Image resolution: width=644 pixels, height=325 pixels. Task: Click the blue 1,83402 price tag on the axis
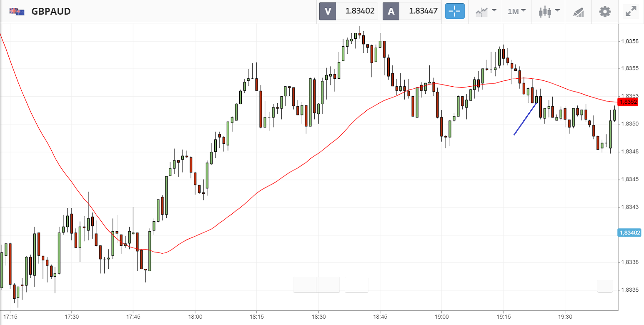(x=629, y=233)
